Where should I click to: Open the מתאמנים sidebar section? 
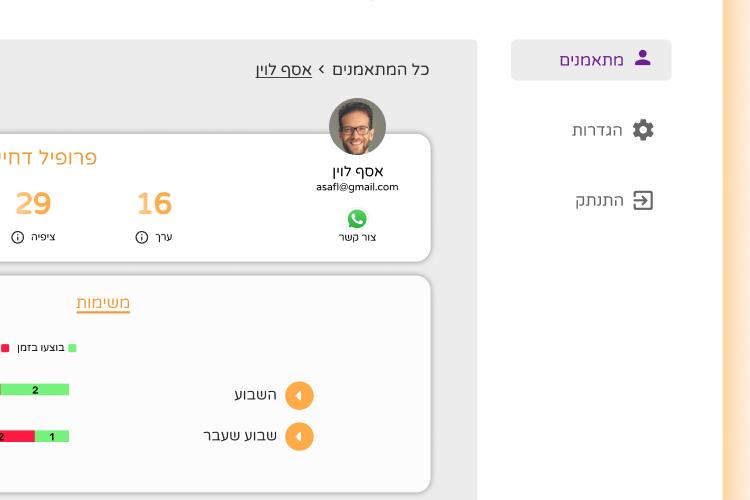[x=591, y=60]
